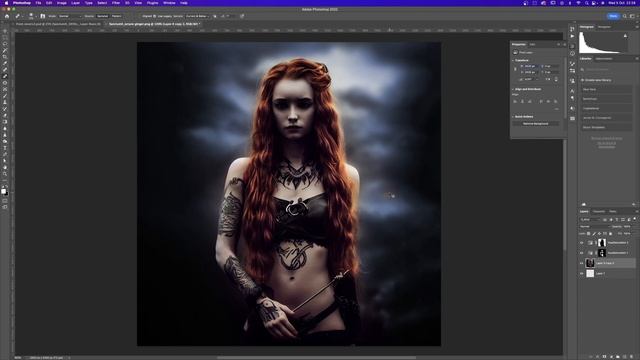
Task: Hide the second Hue/Saturation adjustment layer
Action: [582, 253]
